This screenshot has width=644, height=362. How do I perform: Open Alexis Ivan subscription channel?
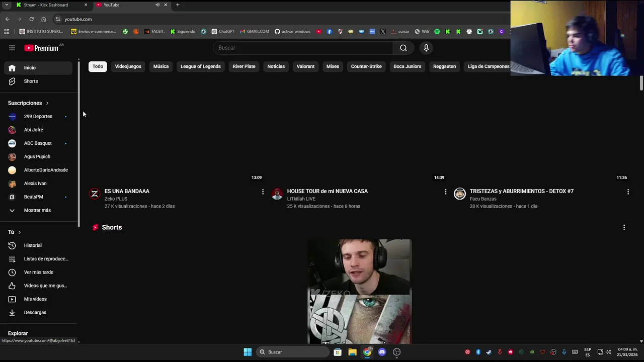click(x=38, y=184)
